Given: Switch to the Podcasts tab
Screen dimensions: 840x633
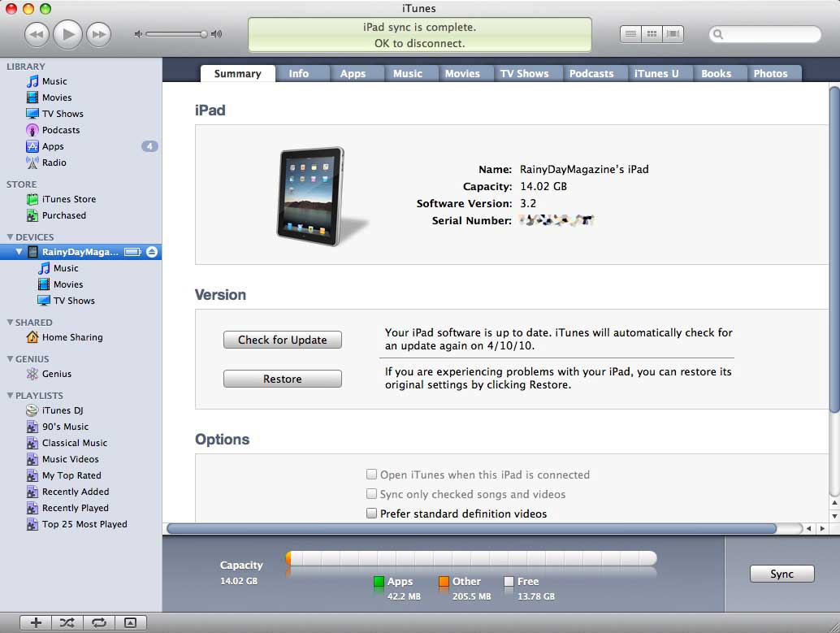Looking at the screenshot, I should point(591,73).
